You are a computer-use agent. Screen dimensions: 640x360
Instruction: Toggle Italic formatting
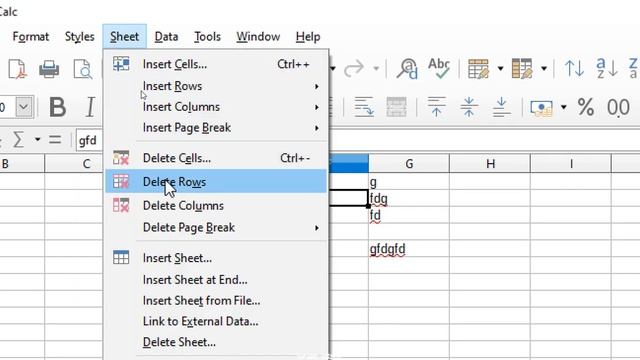(90, 107)
